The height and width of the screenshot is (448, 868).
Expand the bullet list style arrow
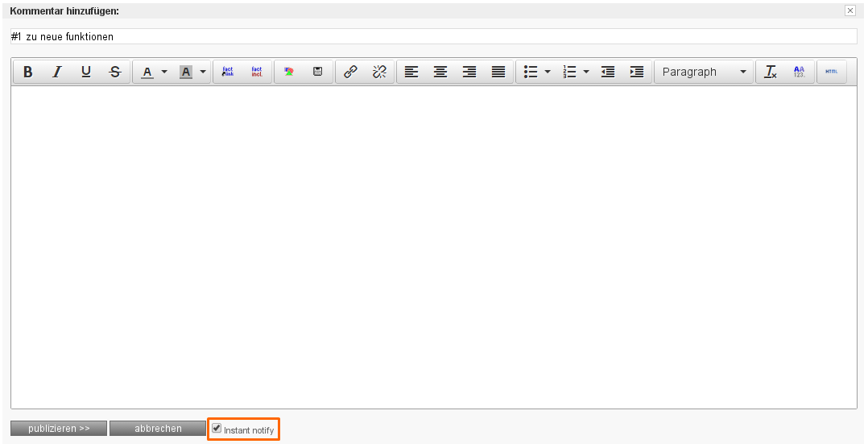click(548, 72)
